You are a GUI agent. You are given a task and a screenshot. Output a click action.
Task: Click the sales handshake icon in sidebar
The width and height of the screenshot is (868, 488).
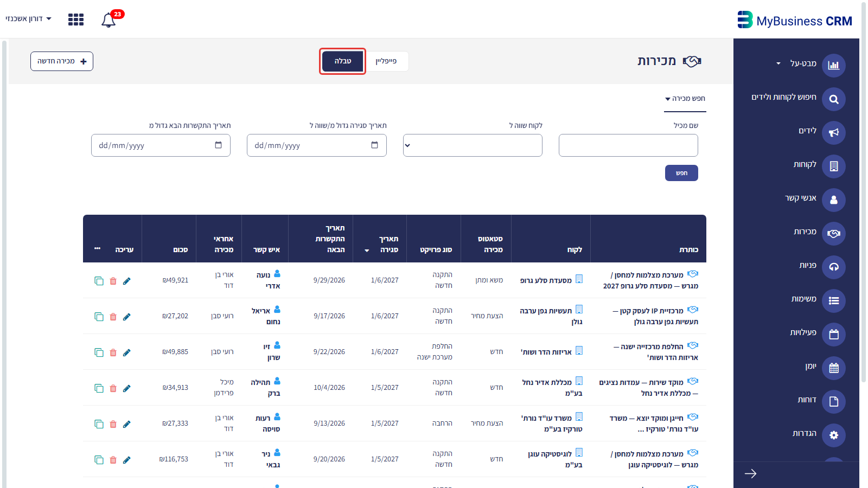(x=834, y=233)
